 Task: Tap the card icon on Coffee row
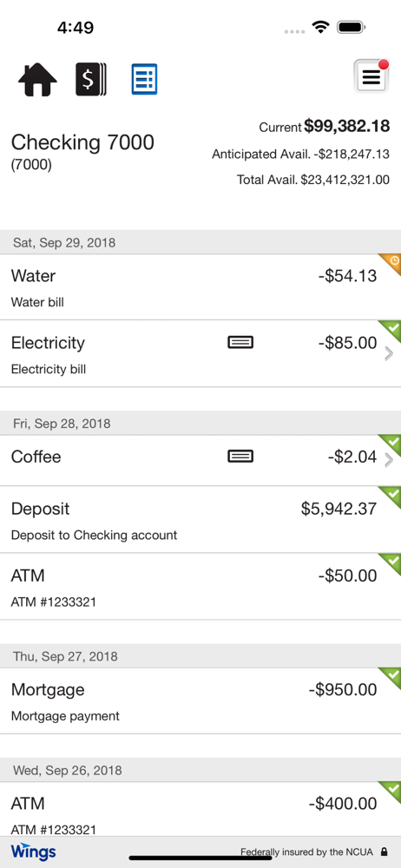pyautogui.click(x=240, y=457)
